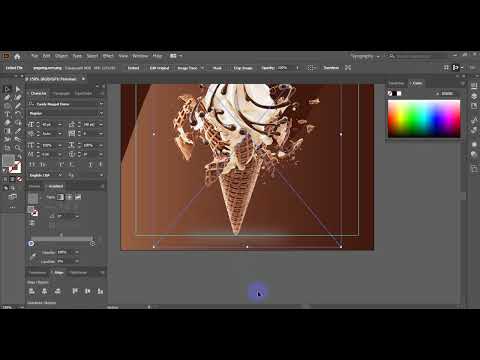Click the Vertical Align Top icon
Screen dimensions: 480x360
tap(75, 291)
